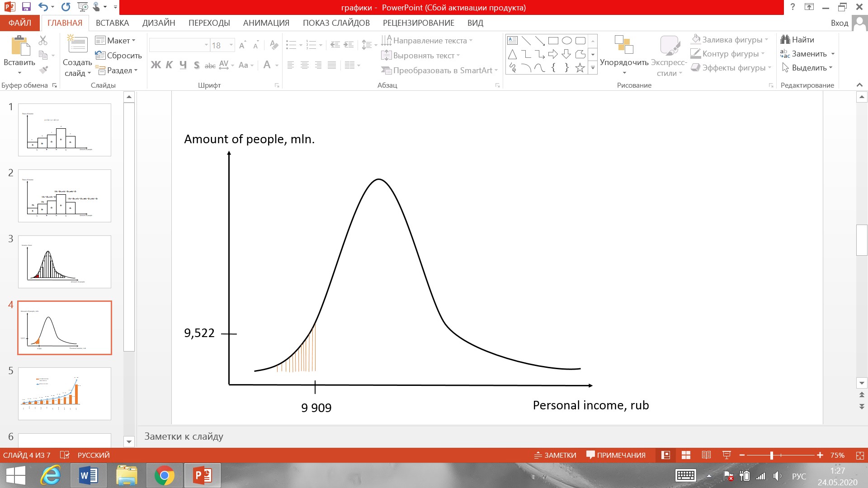Screen dimensions: 868x488
Task: Toggle ЗАМЕТКИ notes pane in status bar
Action: point(555,455)
